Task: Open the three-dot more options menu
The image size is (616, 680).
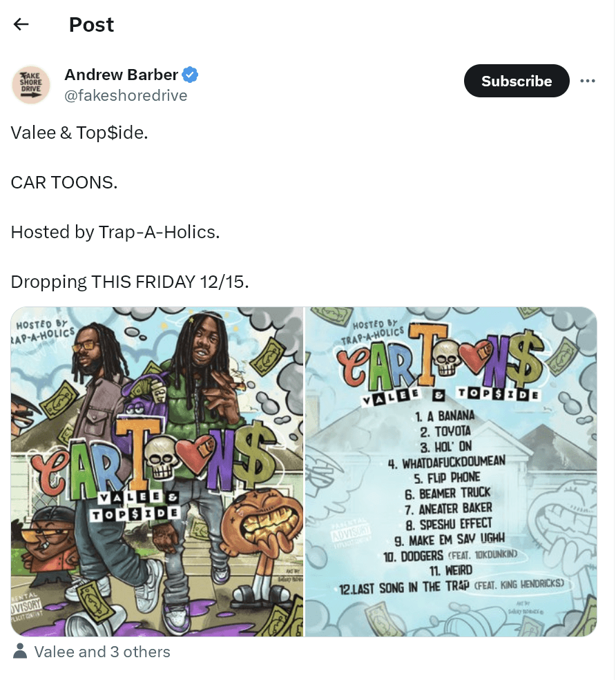Action: coord(588,81)
